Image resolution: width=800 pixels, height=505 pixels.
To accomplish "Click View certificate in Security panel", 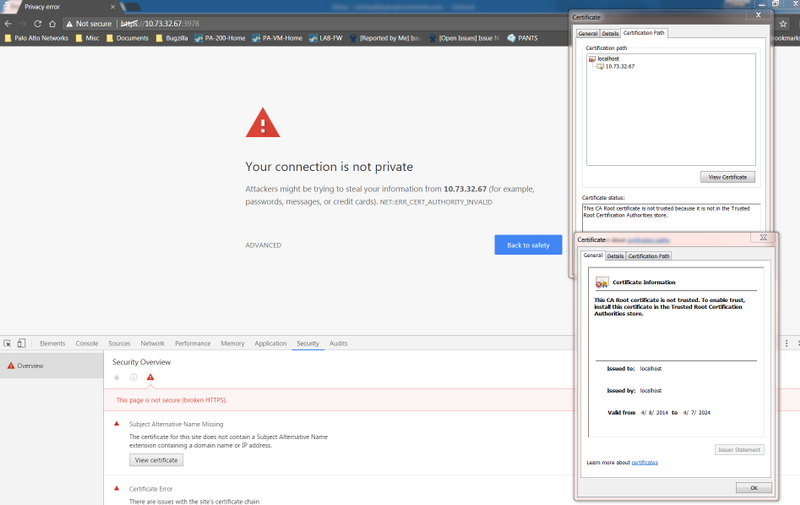I will (156, 460).
